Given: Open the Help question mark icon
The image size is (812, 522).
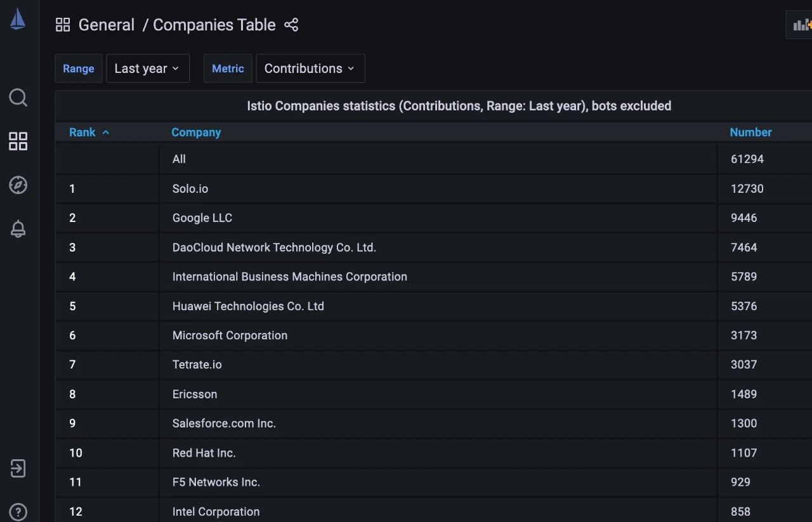Looking at the screenshot, I should pyautogui.click(x=18, y=512).
